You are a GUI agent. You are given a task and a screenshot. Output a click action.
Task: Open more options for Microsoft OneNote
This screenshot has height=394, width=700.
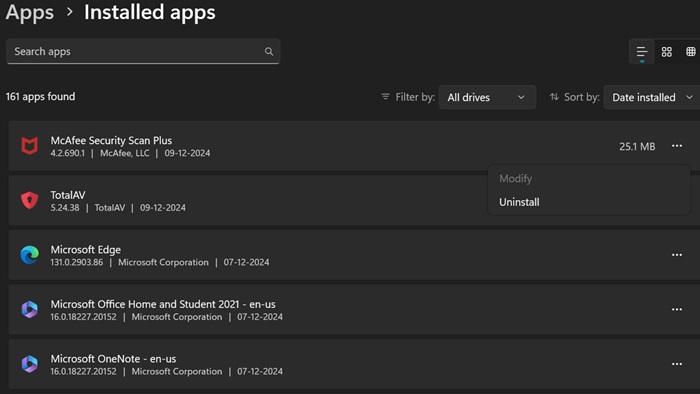[677, 364]
